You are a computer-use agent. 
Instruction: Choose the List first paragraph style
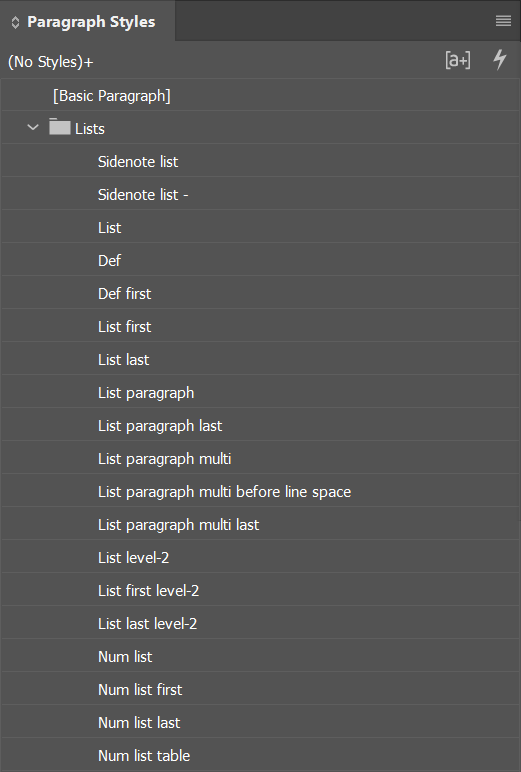[260, 326]
